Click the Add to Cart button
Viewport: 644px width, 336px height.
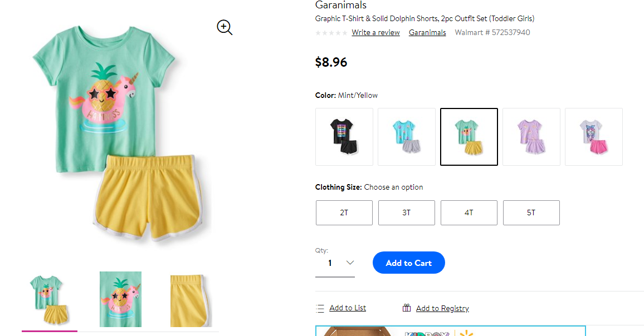coord(409,263)
